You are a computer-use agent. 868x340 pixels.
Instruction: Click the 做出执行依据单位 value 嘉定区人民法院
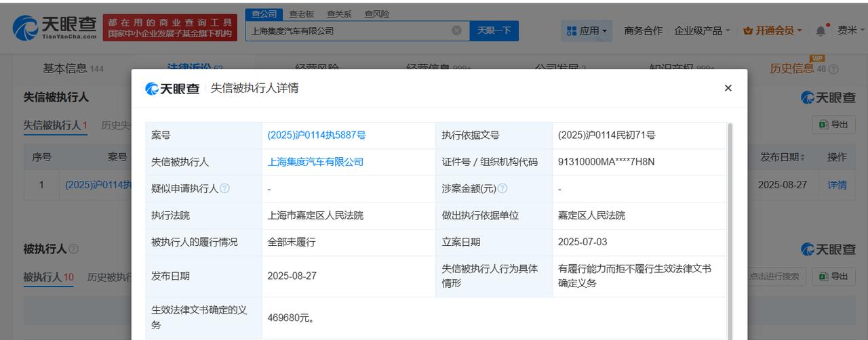click(x=591, y=215)
